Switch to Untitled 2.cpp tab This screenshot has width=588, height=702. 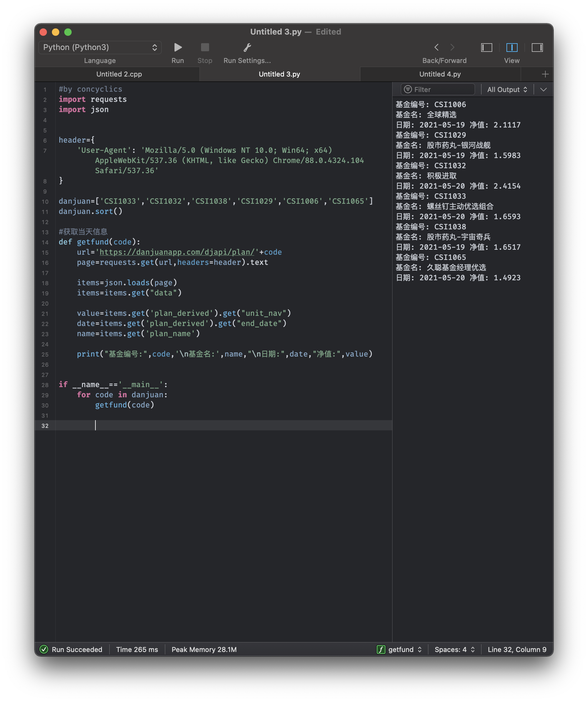[x=119, y=74]
